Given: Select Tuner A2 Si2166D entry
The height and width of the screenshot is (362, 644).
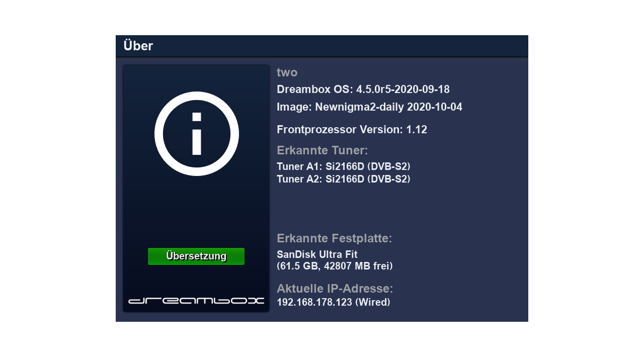Looking at the screenshot, I should coord(343,179).
